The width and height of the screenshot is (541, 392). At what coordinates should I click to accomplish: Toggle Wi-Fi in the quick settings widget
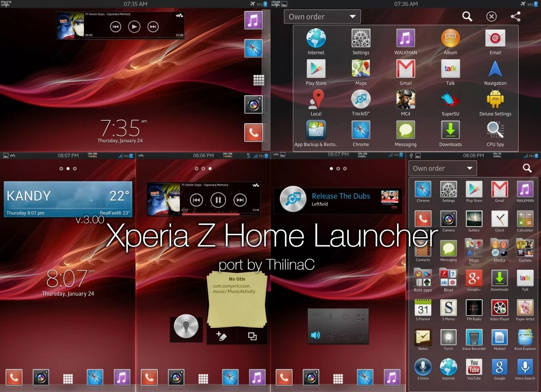pyautogui.click(x=316, y=318)
